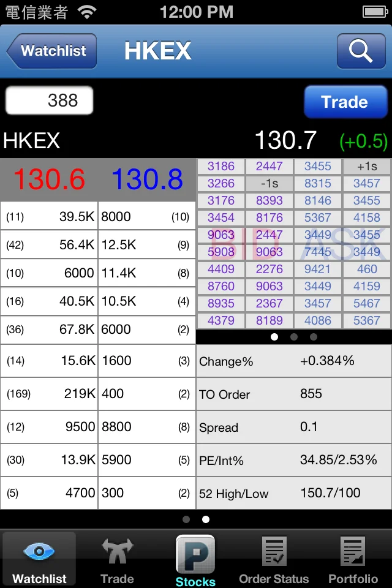Viewport: 392px width, 588px height.
Task: Select broker code 8760
Action: click(221, 286)
